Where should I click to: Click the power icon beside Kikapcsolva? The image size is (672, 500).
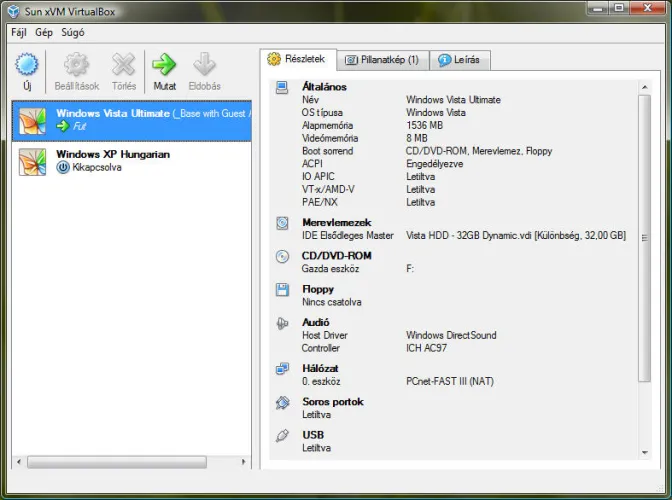pos(63,167)
